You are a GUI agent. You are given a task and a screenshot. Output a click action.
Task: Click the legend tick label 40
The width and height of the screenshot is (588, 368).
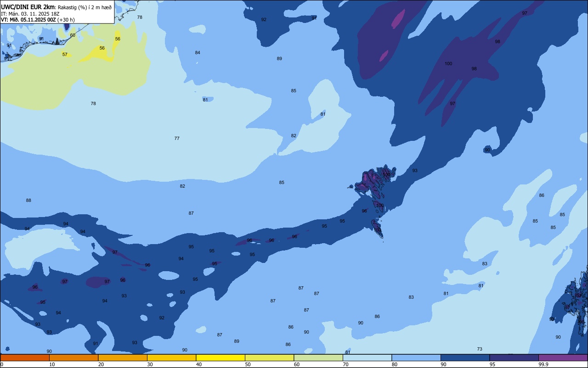pos(199,364)
